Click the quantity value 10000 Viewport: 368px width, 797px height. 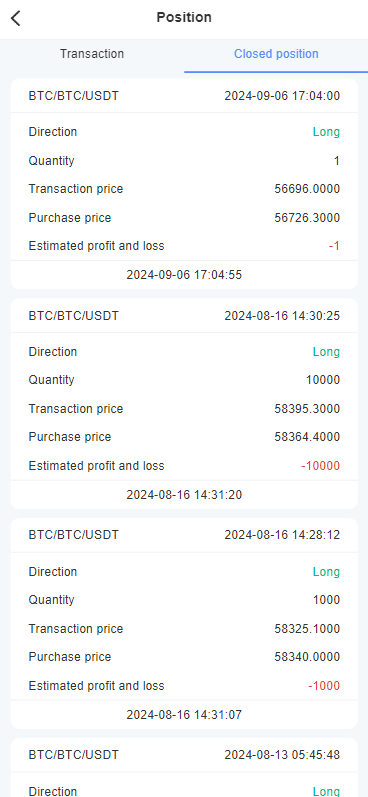coord(323,380)
